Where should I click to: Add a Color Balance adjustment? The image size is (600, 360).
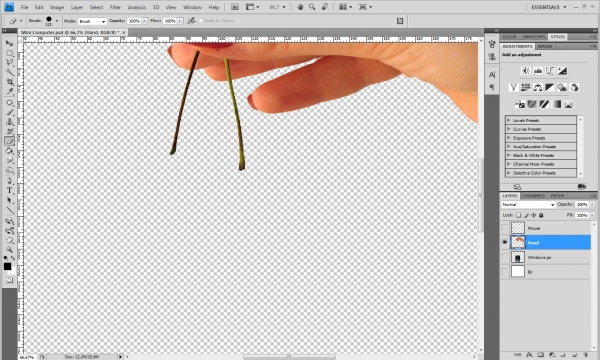click(538, 88)
